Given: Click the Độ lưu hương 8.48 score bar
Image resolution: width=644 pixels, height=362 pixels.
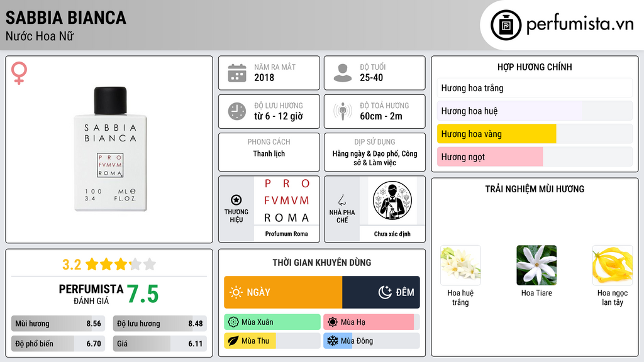Looking at the screenshot, I should pyautogui.click(x=160, y=324).
